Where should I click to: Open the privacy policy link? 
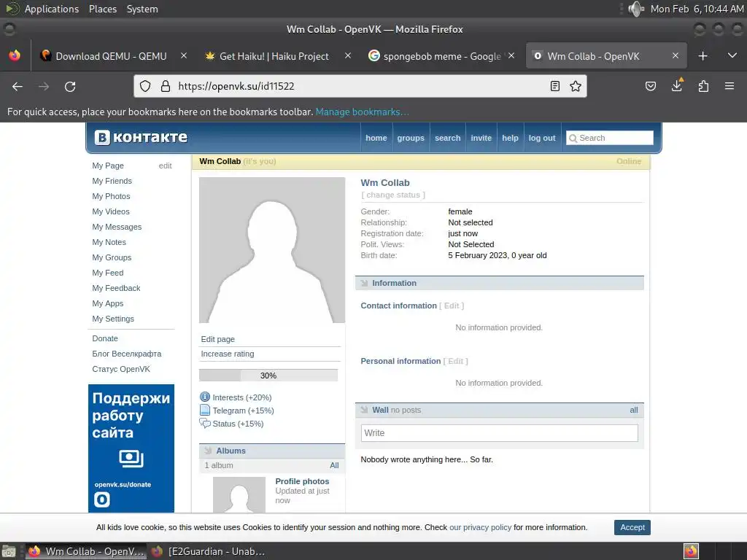coord(480,527)
